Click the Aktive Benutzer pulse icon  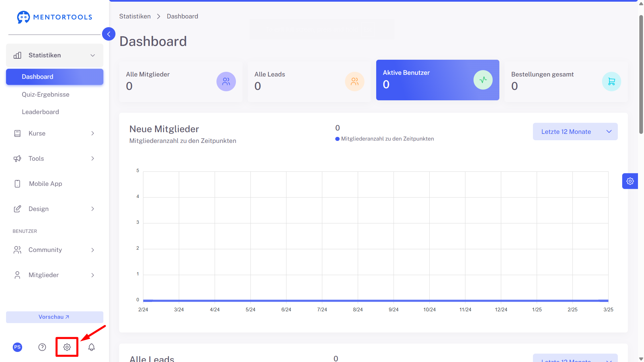click(x=483, y=80)
